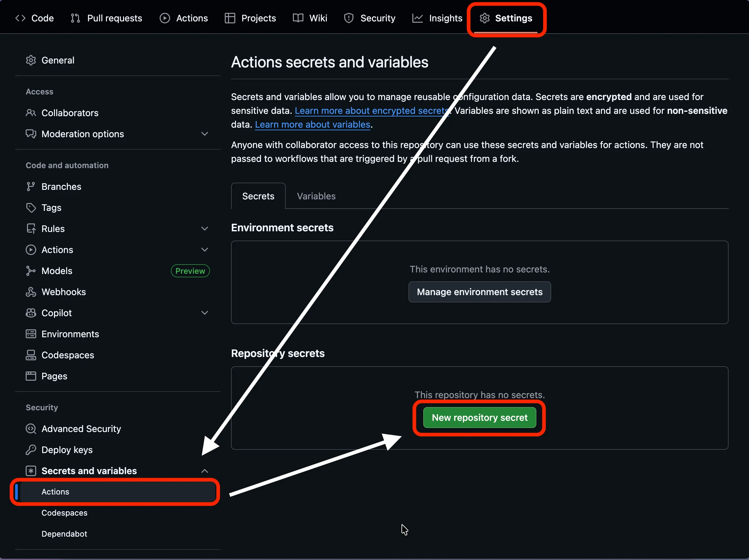Click the Tags icon in sidebar
This screenshot has width=749, height=560.
(x=31, y=208)
